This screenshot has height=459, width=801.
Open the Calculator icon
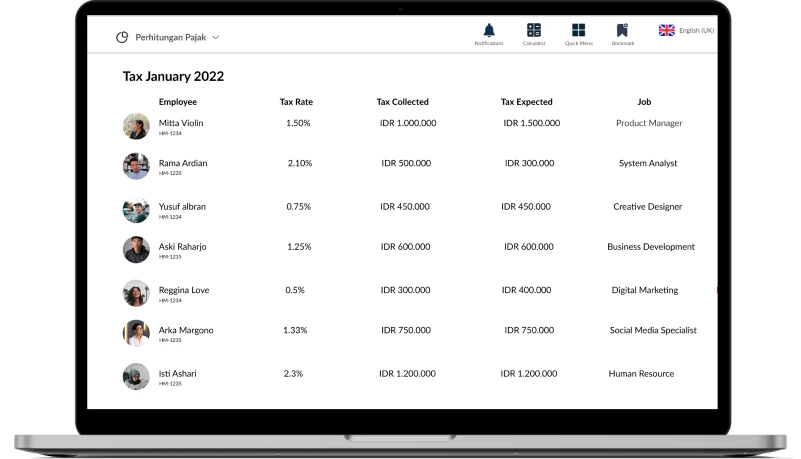534,30
